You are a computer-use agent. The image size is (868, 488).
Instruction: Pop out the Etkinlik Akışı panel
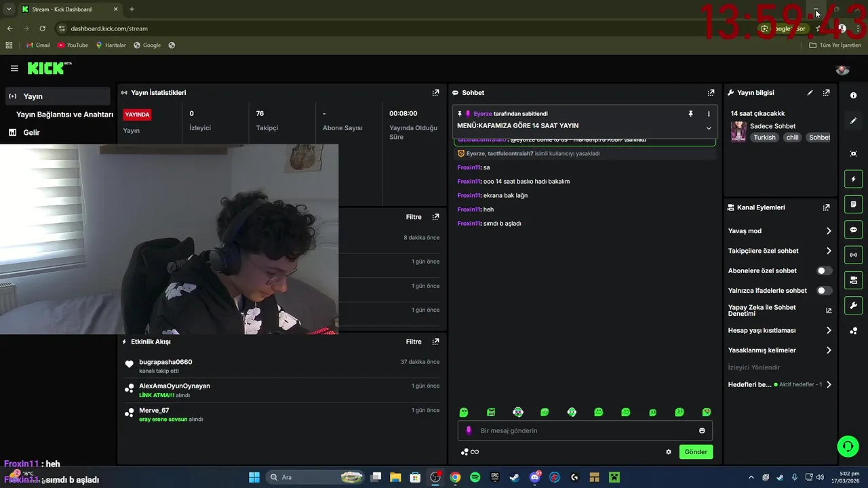tap(435, 342)
